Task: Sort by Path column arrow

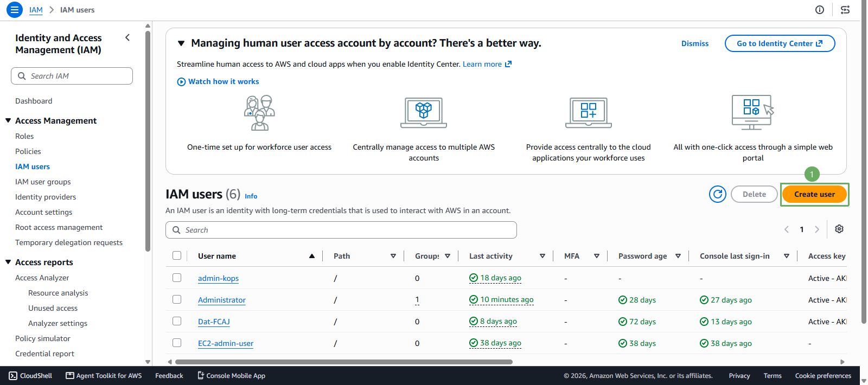Action: [x=393, y=256]
